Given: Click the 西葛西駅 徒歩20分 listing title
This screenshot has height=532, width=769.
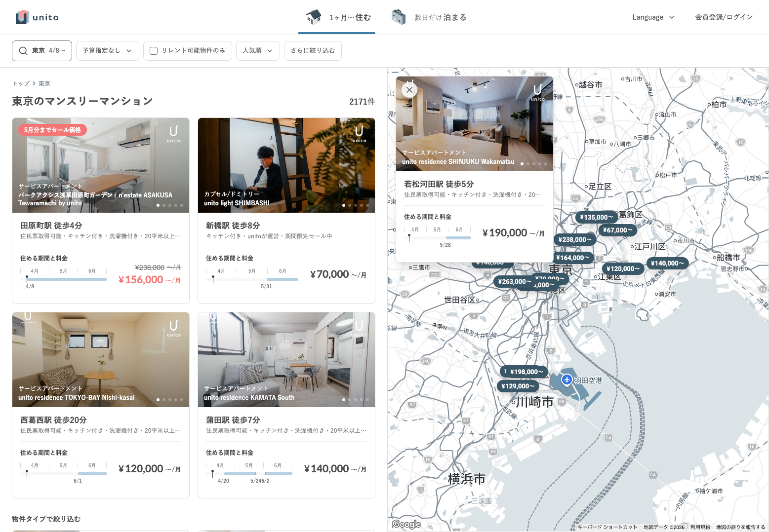Looking at the screenshot, I should coord(53,420).
